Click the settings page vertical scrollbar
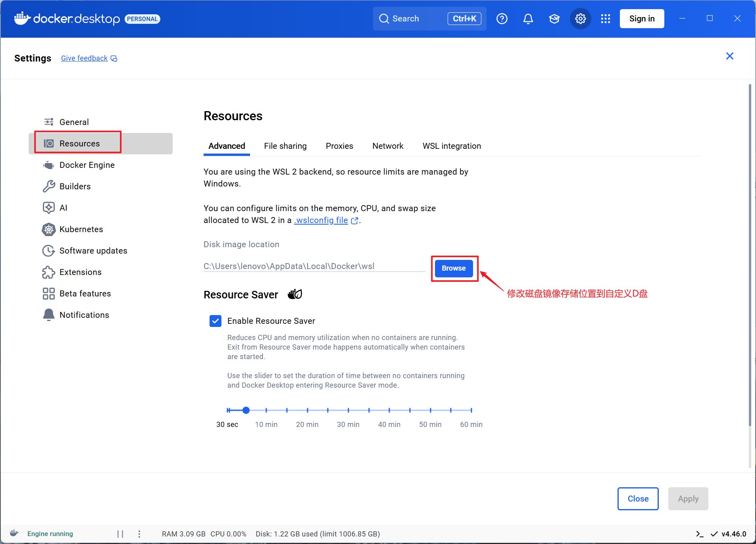This screenshot has width=756, height=544. click(x=750, y=255)
